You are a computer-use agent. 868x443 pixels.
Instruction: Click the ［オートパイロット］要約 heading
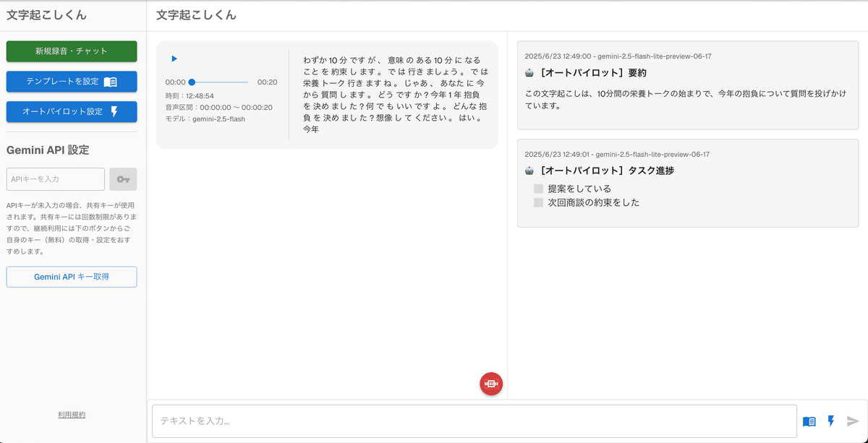click(592, 73)
